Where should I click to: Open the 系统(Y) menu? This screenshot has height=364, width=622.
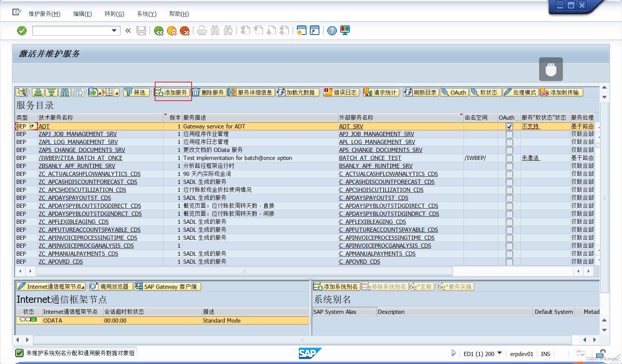pyautogui.click(x=147, y=14)
